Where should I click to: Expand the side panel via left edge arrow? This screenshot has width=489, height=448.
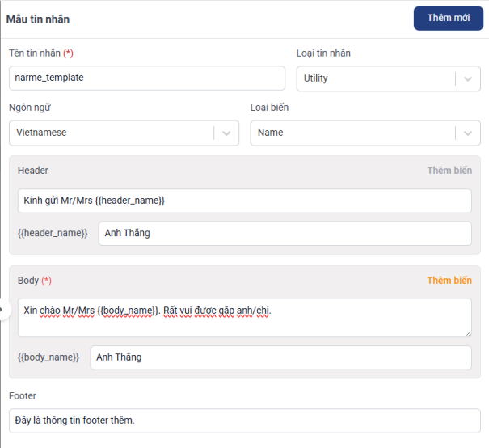pyautogui.click(x=3, y=310)
